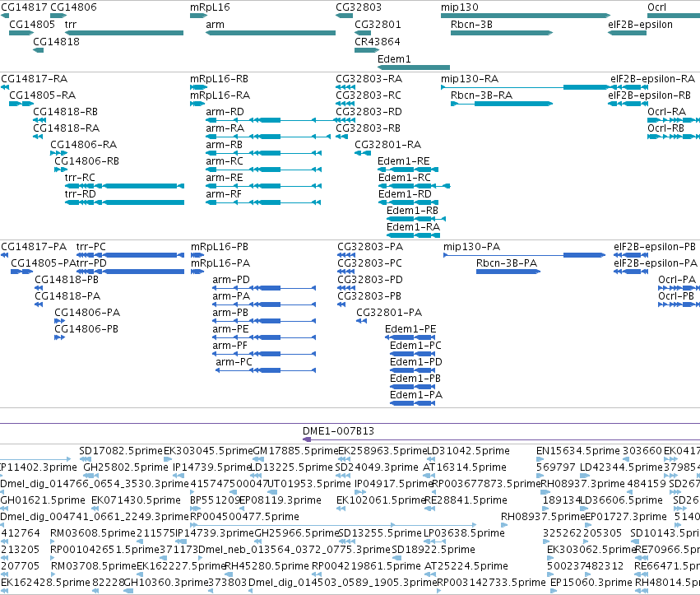Select transcript arm-RA

(268, 137)
